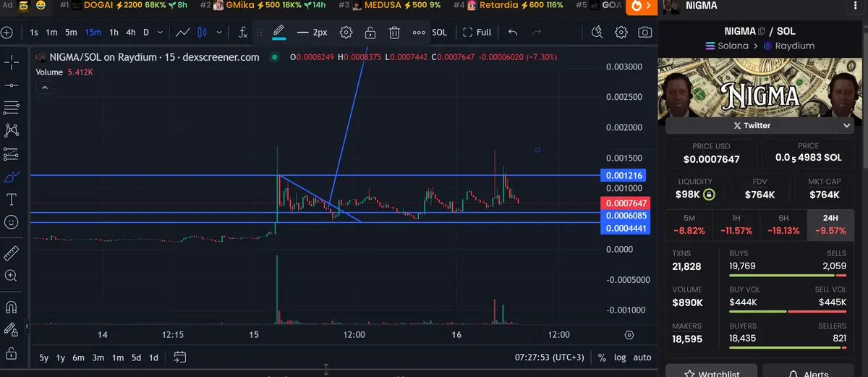Collapse the left drawing toolbar
This screenshot has width=868, height=377.
(27, 327)
